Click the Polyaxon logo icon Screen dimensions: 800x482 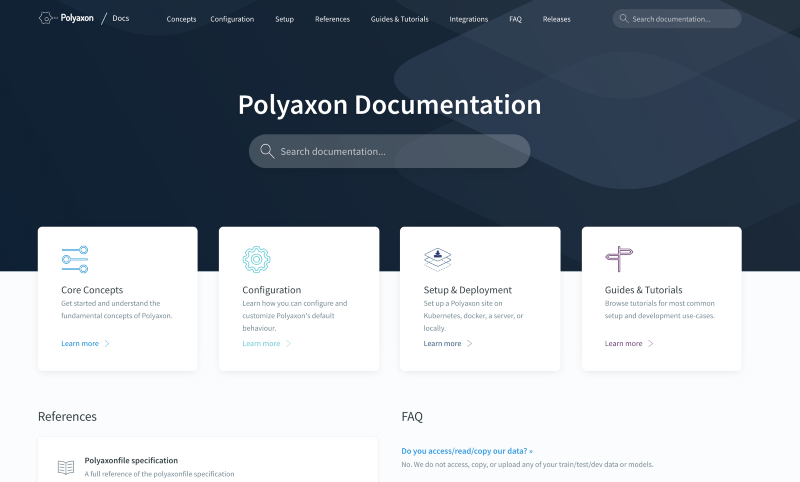47,18
